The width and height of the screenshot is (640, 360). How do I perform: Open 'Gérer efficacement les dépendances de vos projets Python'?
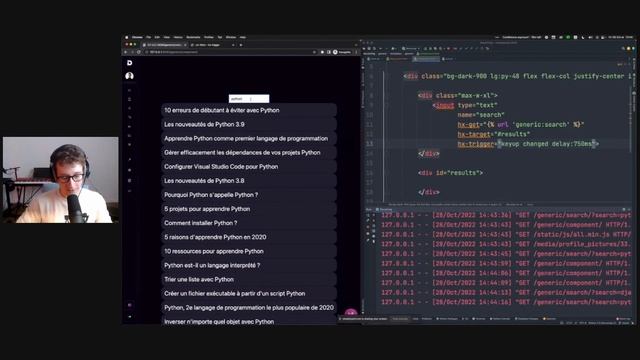(x=249, y=153)
